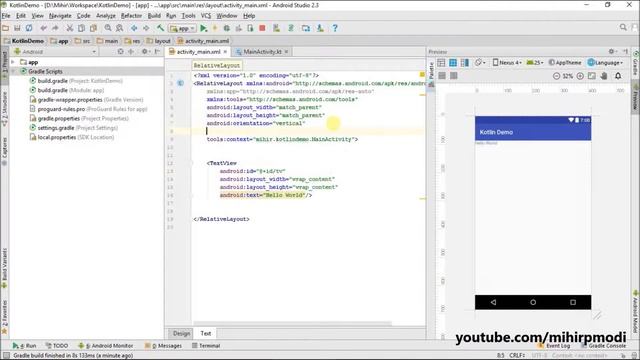The height and width of the screenshot is (360, 640).
Task: Open the Build menu
Action: (x=154, y=16)
